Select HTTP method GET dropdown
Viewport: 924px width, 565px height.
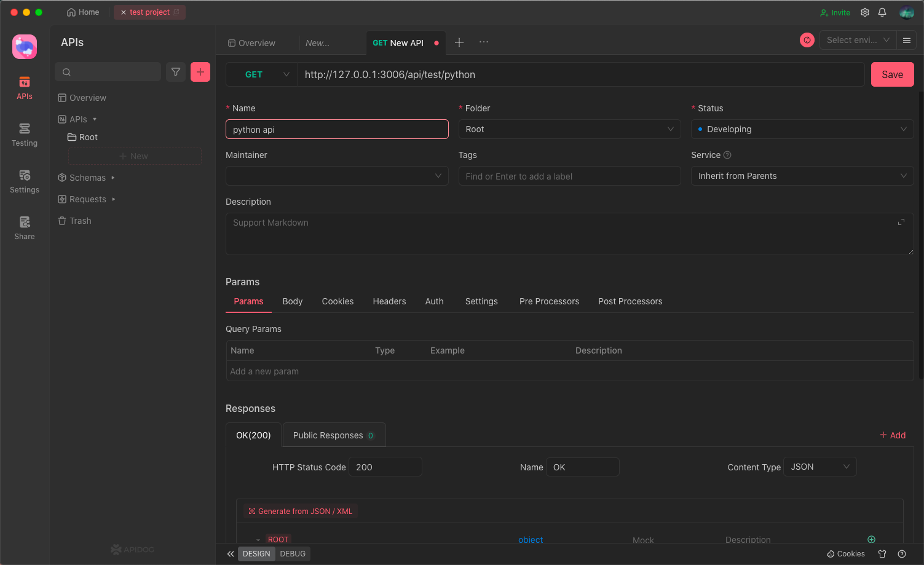(x=263, y=74)
